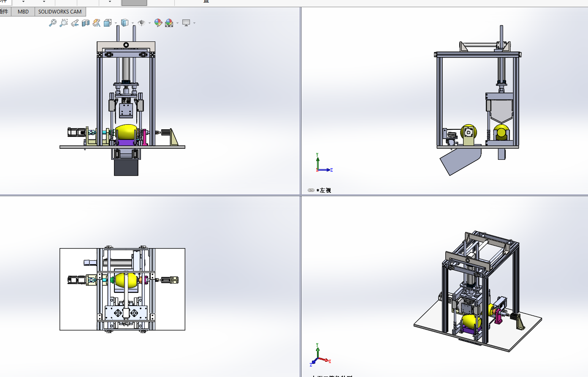Expand Display Style dropdown arrow
This screenshot has width=588, height=377.
(133, 23)
